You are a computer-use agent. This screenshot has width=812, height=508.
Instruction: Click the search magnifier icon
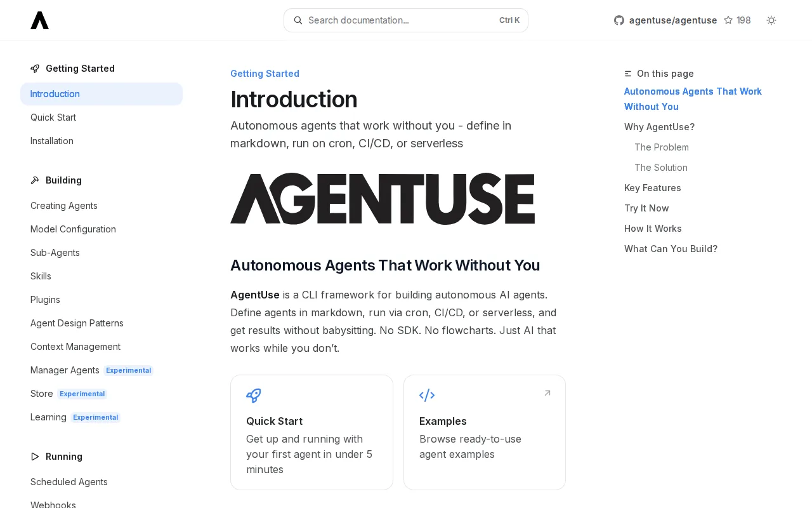pos(298,20)
